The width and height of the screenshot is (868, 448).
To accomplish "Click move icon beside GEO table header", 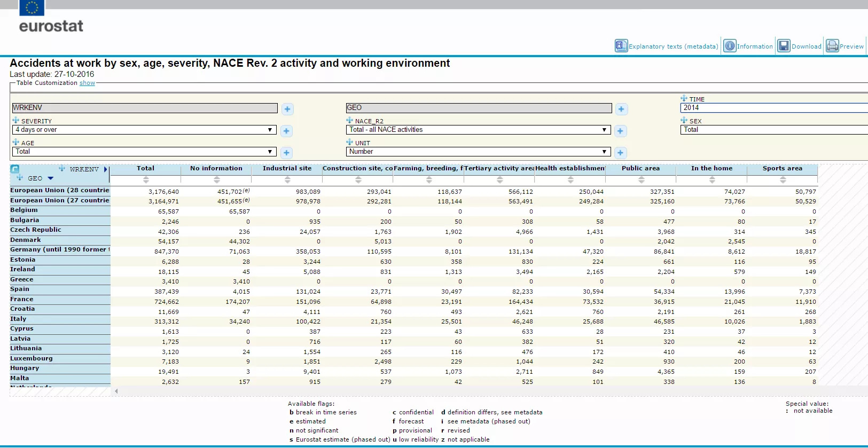I will pos(20,177).
